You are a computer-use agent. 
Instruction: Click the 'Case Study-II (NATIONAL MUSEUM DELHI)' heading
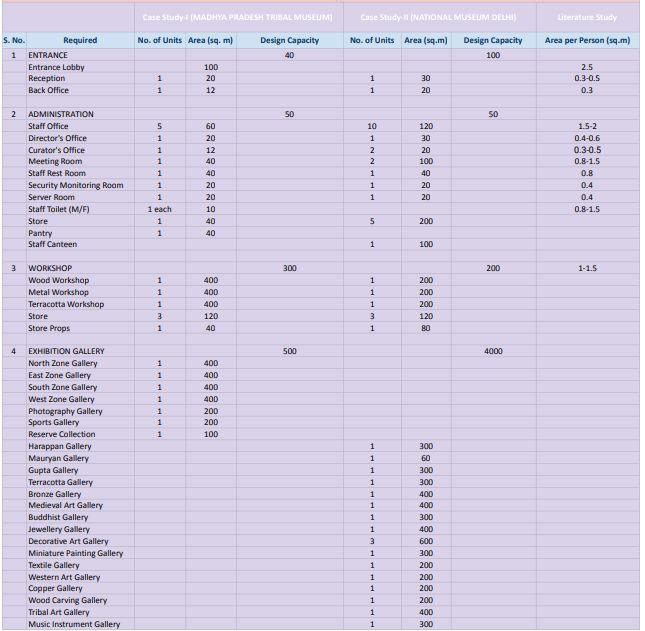point(438,17)
